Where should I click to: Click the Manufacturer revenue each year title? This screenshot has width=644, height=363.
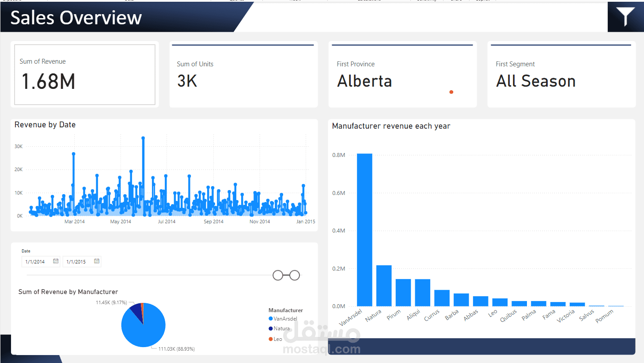[391, 126]
